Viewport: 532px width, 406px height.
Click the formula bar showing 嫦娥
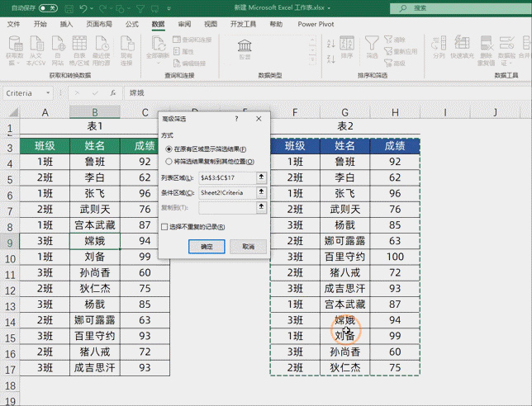tap(327, 93)
